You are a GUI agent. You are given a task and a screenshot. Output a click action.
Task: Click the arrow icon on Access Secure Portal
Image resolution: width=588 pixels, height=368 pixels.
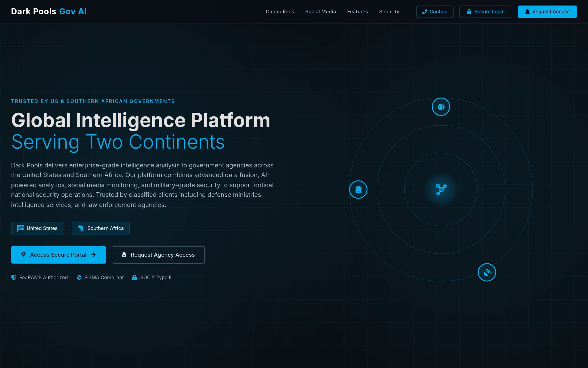[93, 255]
